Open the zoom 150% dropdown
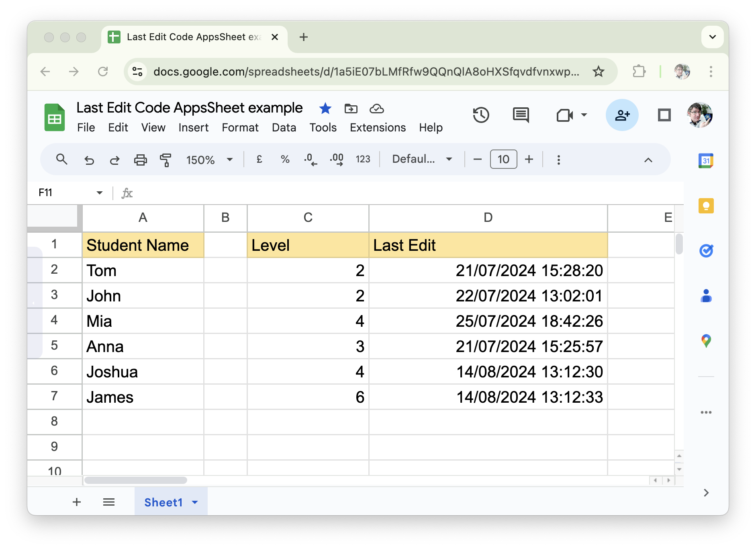The image size is (756, 549). click(x=209, y=160)
